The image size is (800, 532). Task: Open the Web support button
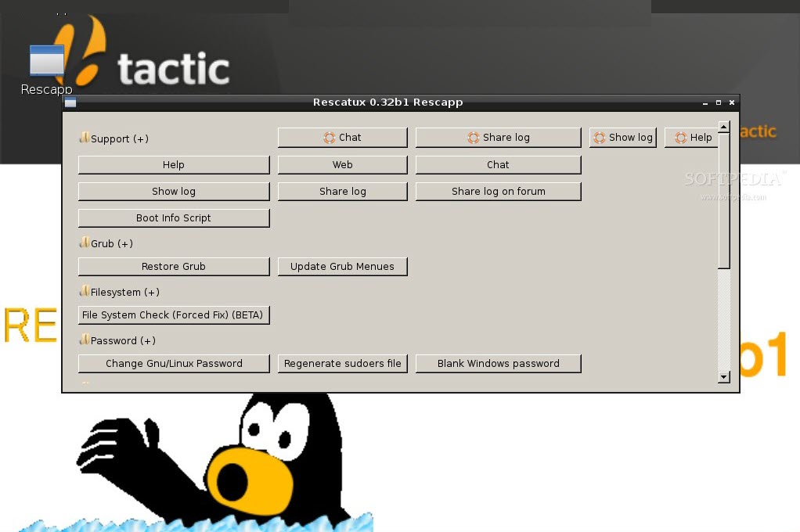coord(343,165)
